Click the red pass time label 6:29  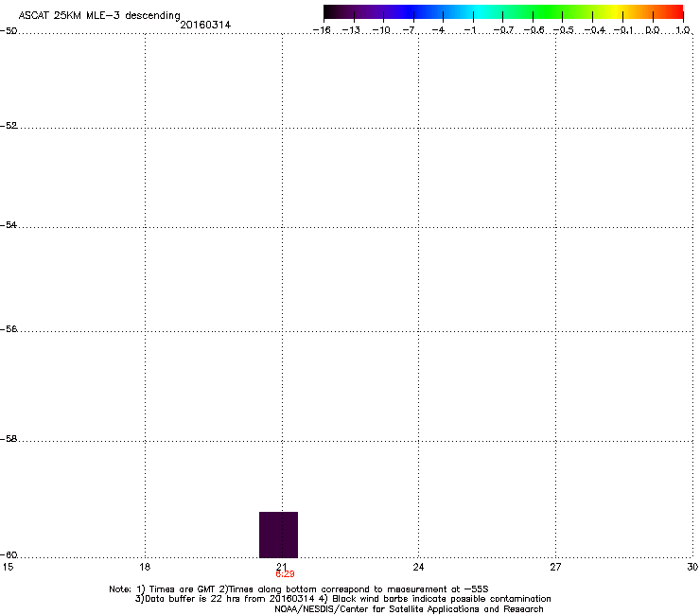[x=285, y=574]
